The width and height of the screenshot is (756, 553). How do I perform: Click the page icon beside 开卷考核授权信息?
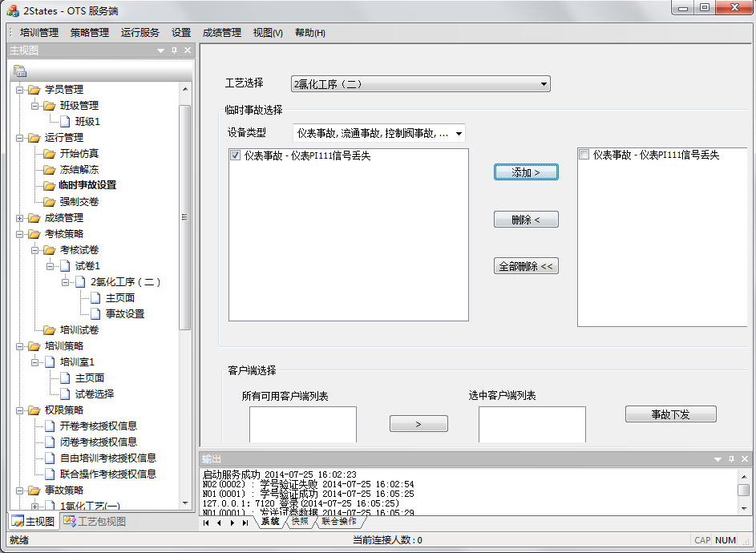50,426
